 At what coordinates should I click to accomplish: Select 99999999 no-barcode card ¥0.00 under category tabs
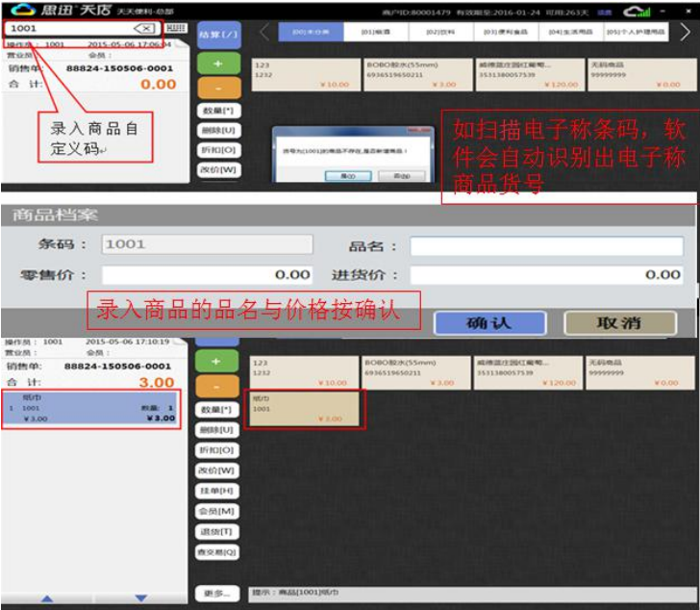[642, 75]
